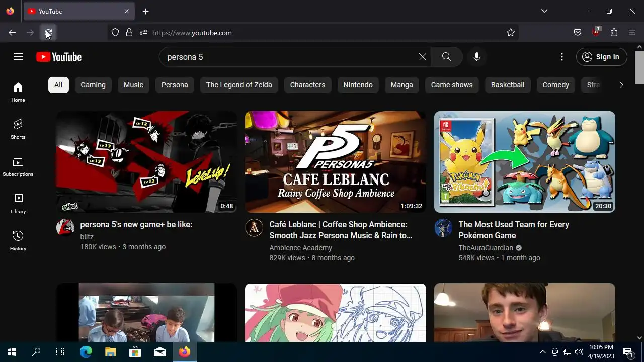Open Windows Start menu
The image size is (644, 362).
12,352
